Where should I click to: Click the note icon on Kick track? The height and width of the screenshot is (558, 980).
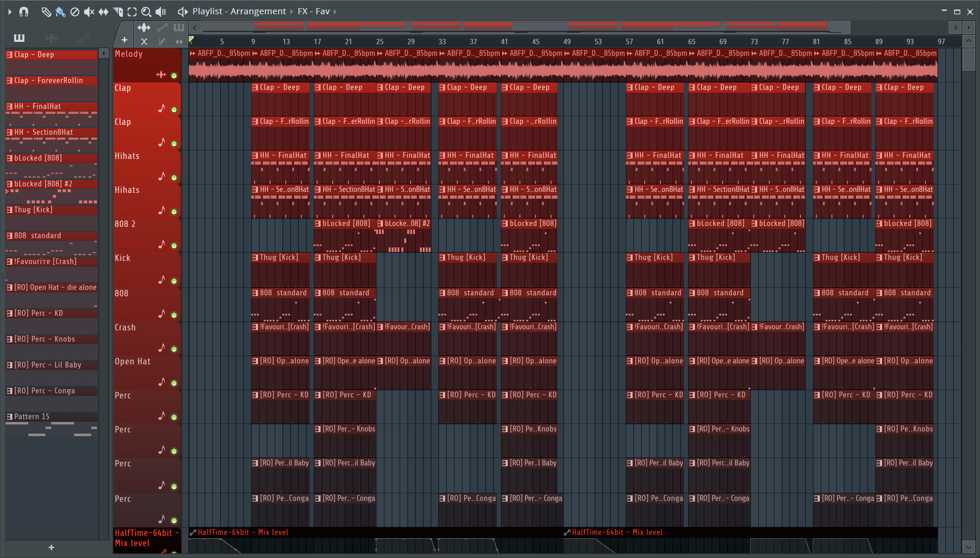[162, 280]
